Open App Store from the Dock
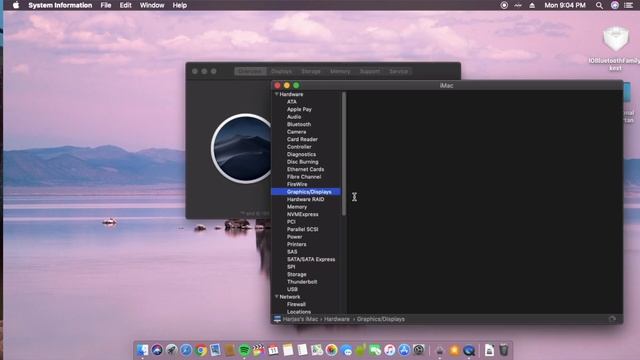This screenshot has width=640, height=360. pyautogui.click(x=404, y=350)
